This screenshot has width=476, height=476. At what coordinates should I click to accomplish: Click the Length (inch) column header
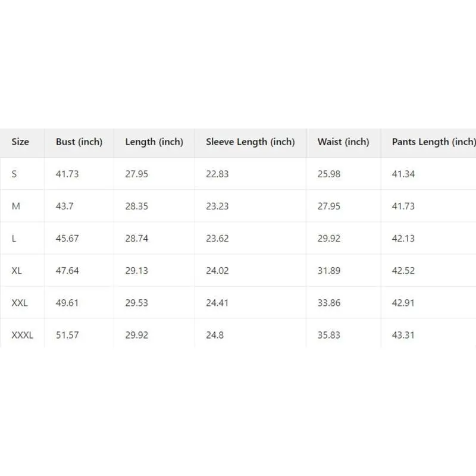pyautogui.click(x=154, y=142)
